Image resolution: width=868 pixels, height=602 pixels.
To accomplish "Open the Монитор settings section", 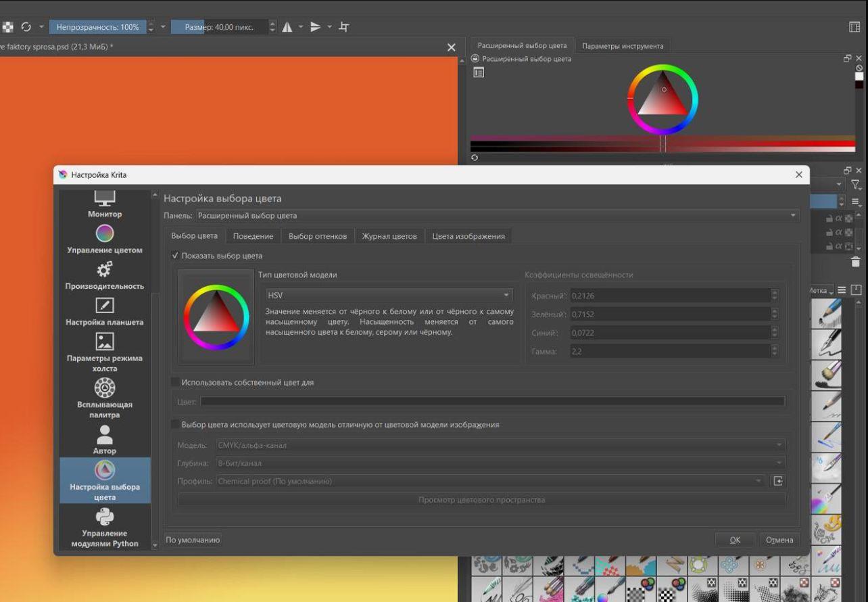I will pos(104,203).
